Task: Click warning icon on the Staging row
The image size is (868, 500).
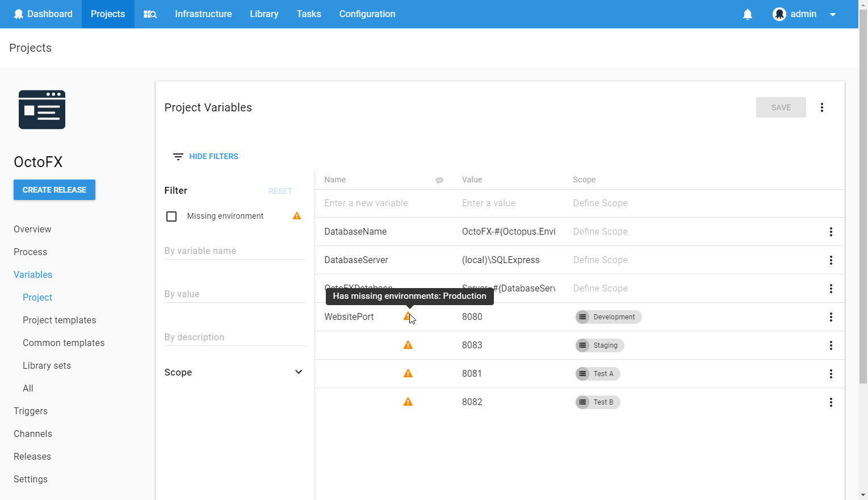Action: (x=408, y=345)
